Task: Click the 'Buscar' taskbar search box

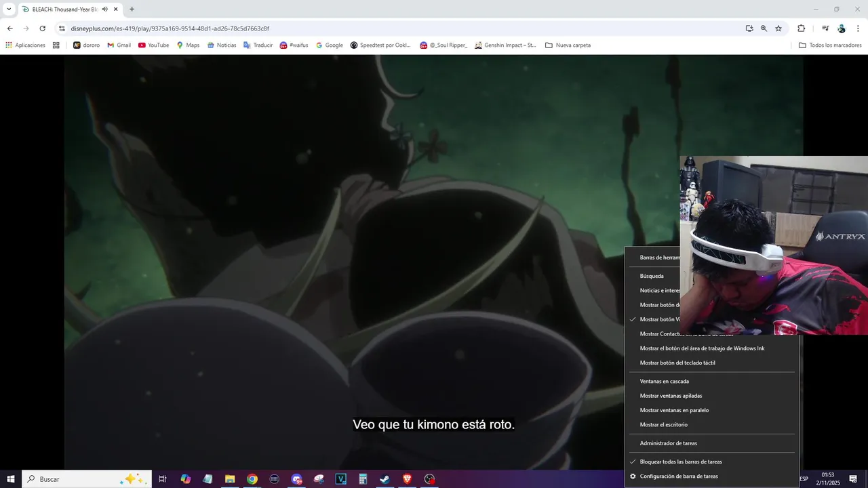Action: pos(85,479)
